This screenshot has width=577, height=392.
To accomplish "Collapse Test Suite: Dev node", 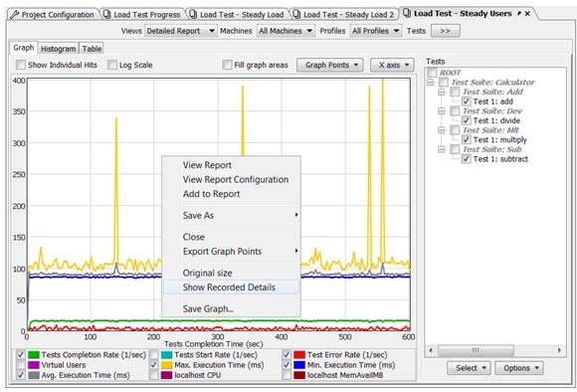I will click(x=442, y=110).
